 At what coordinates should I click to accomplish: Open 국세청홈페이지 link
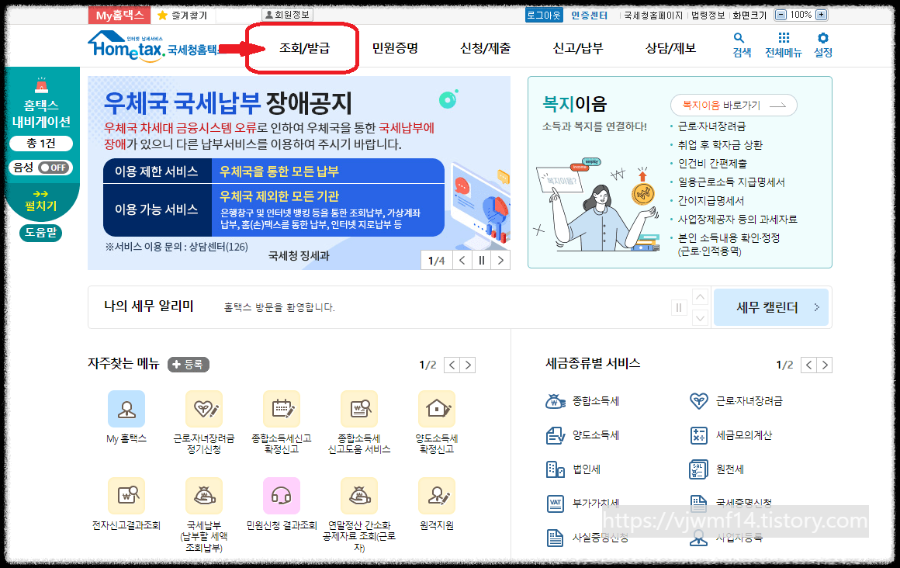[x=653, y=15]
